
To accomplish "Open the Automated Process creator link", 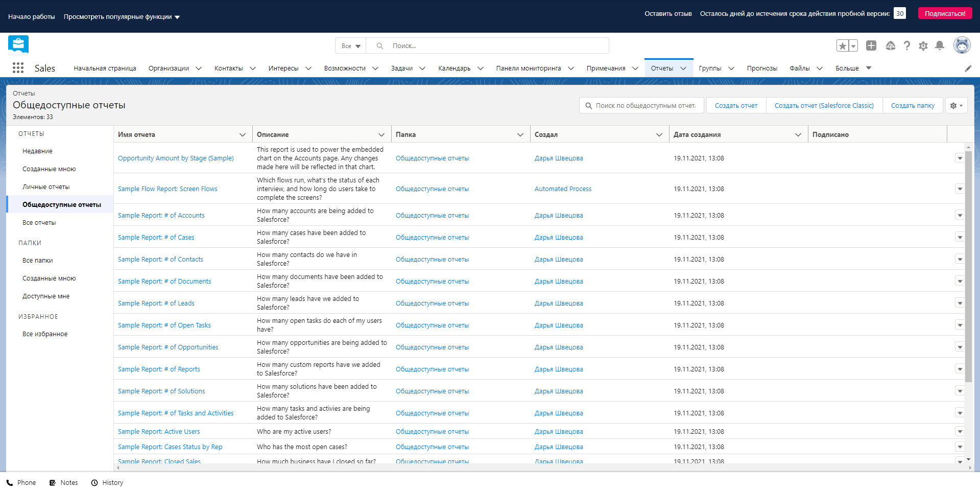I will [563, 189].
